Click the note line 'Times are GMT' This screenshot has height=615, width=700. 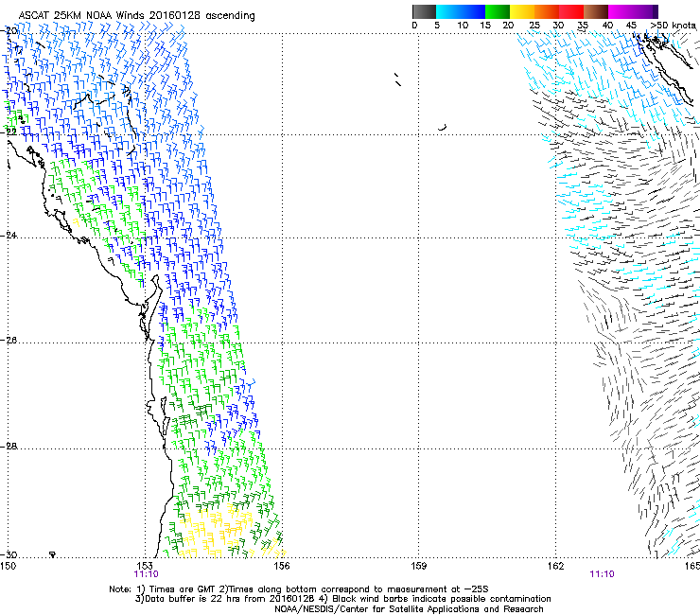[x=299, y=589]
